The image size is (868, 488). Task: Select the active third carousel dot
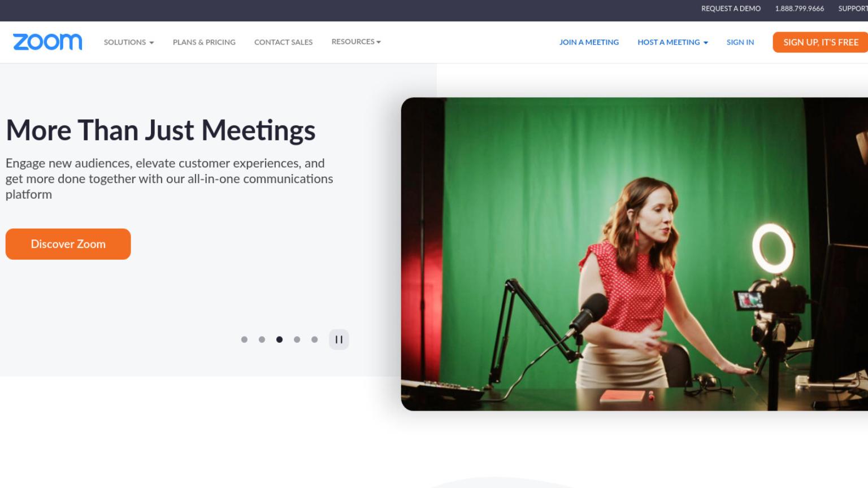279,339
